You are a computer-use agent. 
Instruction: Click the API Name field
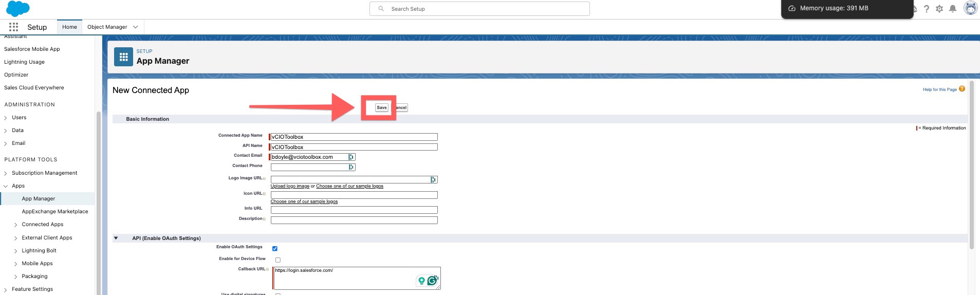pos(354,147)
